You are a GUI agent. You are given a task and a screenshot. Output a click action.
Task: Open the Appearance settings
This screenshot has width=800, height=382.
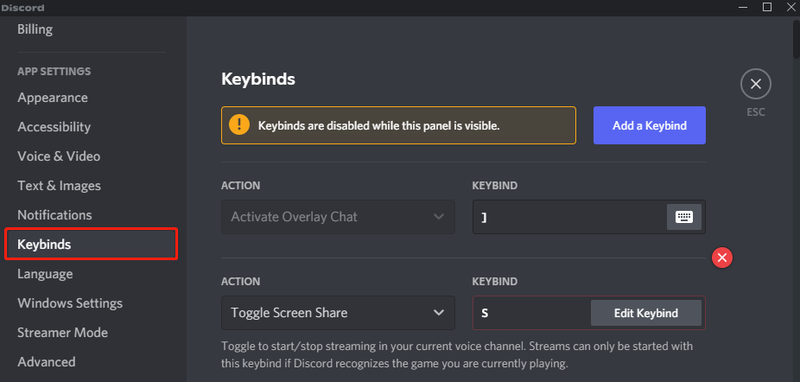pos(53,97)
